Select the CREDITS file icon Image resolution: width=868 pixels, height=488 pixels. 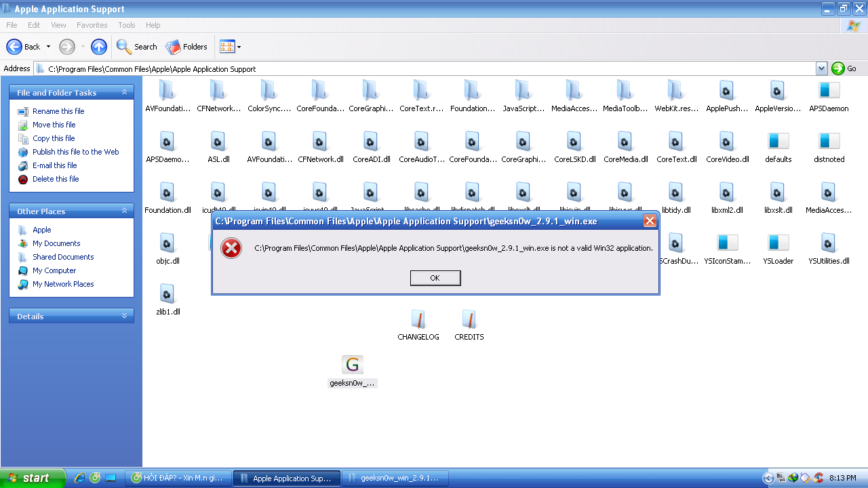click(469, 319)
